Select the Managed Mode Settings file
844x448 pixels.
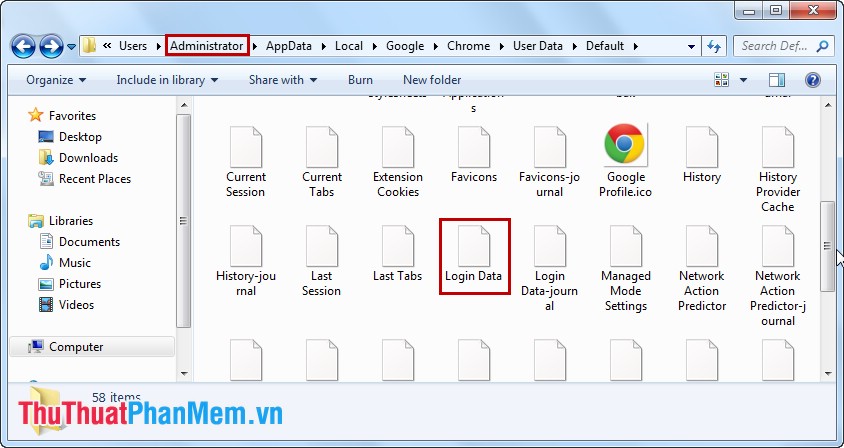625,268
